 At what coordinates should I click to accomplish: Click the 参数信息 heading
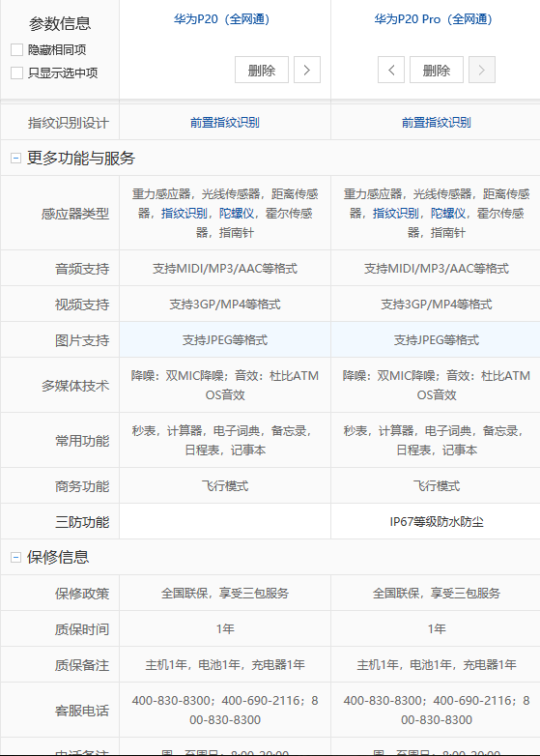click(x=60, y=23)
